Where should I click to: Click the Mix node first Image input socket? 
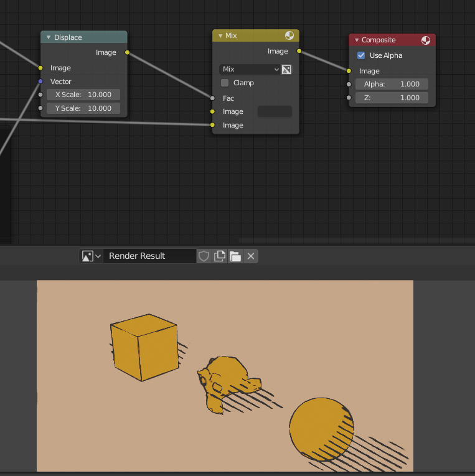(x=212, y=112)
